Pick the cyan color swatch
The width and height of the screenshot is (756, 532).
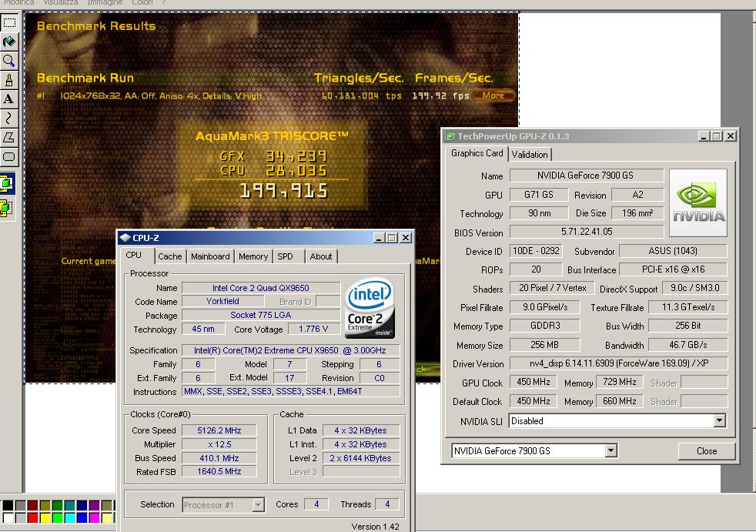70,518
